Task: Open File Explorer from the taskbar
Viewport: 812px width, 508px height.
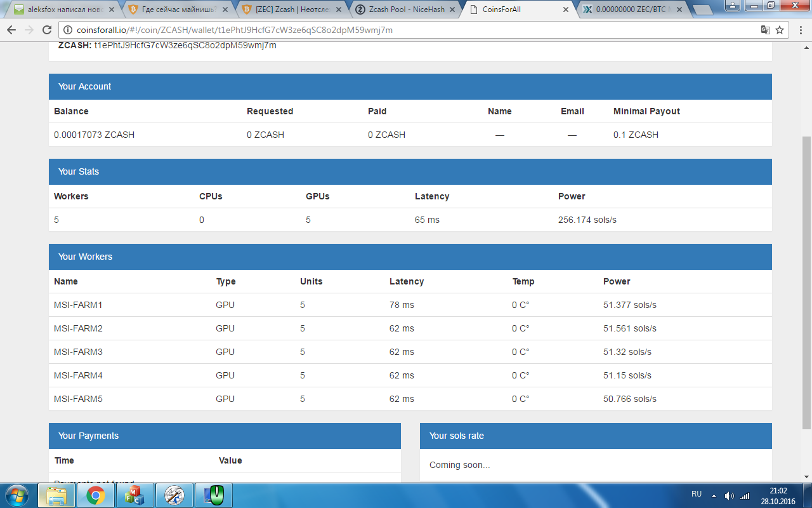Action: tap(56, 495)
